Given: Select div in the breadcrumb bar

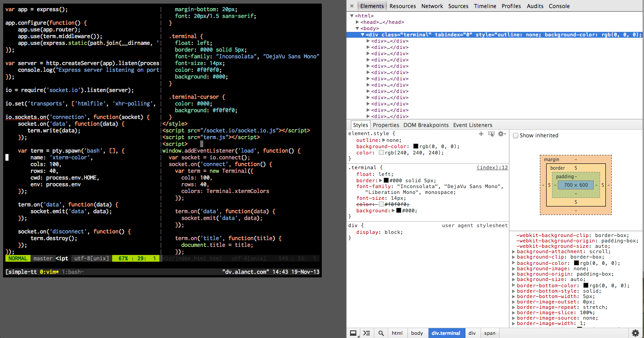Looking at the screenshot, I should [472, 333].
